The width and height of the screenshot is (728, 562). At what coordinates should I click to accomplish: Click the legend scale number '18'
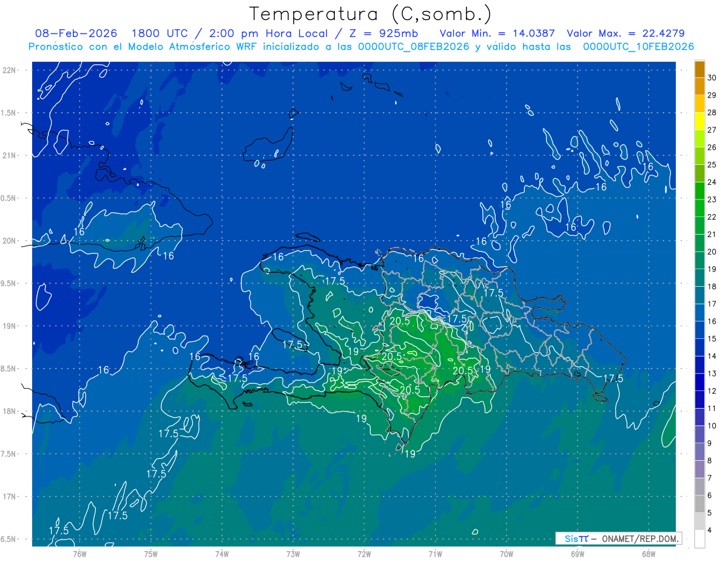712,286
